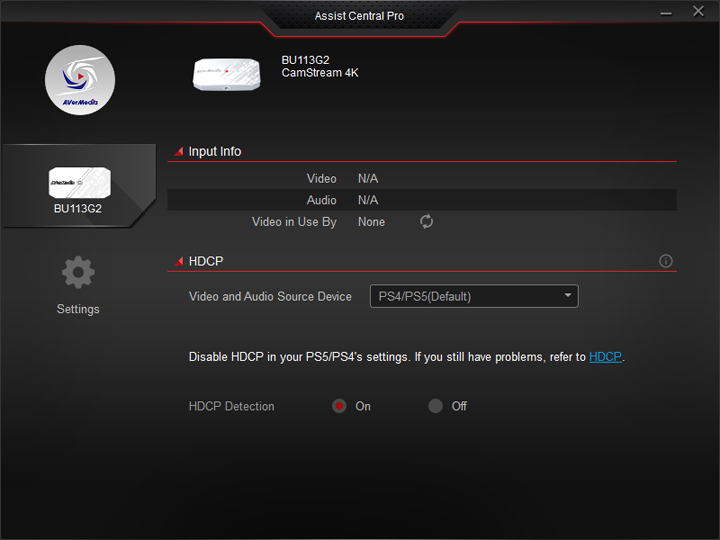
Task: Open the HDCP help link
Action: coord(605,357)
